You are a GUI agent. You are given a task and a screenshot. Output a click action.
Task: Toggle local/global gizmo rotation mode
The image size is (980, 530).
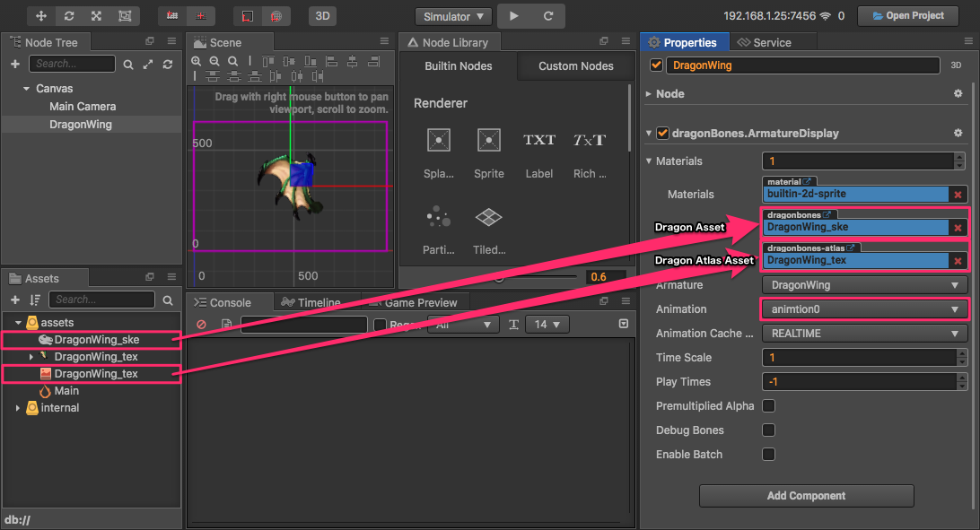[x=201, y=15]
